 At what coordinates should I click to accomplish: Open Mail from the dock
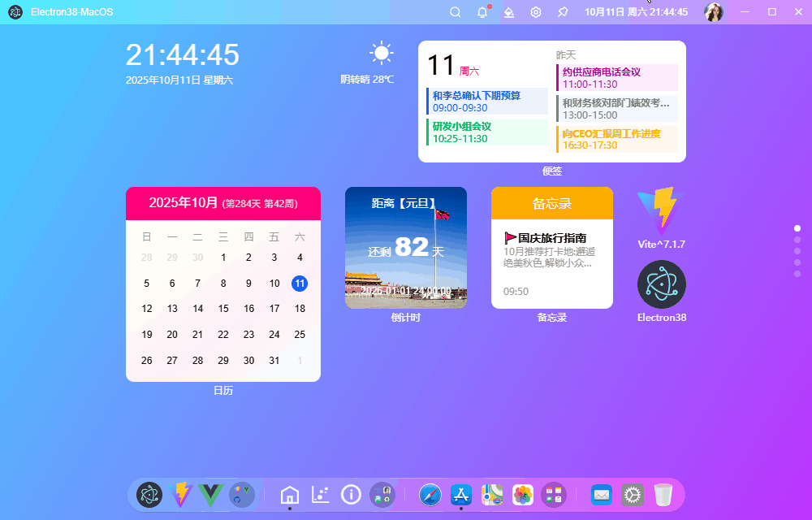(601, 494)
